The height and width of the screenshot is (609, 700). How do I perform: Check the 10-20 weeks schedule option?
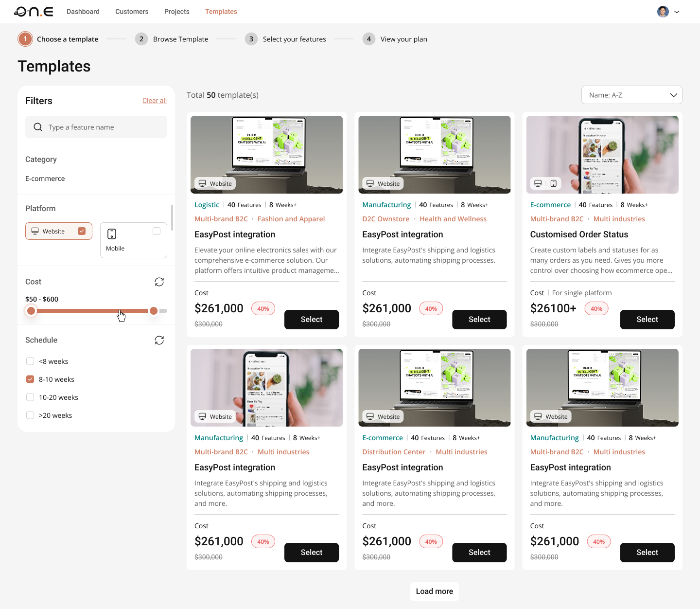coord(30,397)
